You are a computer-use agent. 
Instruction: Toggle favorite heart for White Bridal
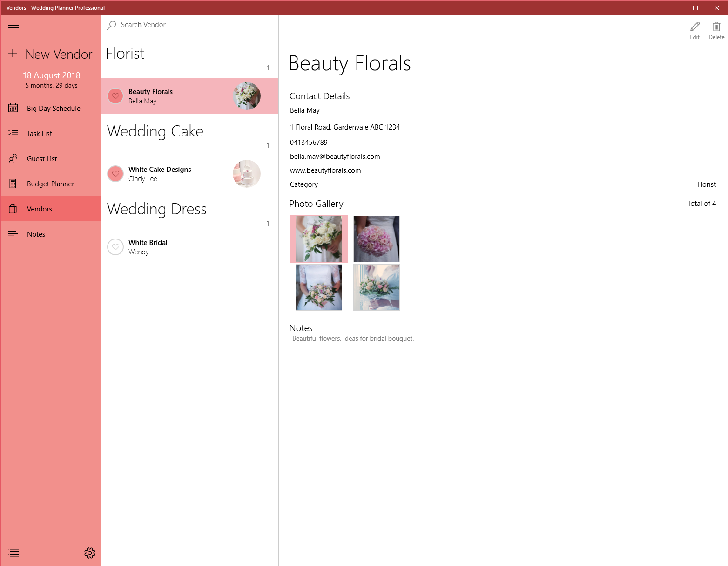[x=115, y=247]
